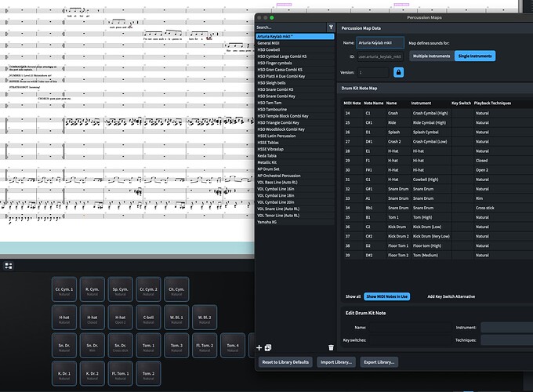Select the Kick Drum 2 row
The image size is (533, 392).
click(438, 236)
